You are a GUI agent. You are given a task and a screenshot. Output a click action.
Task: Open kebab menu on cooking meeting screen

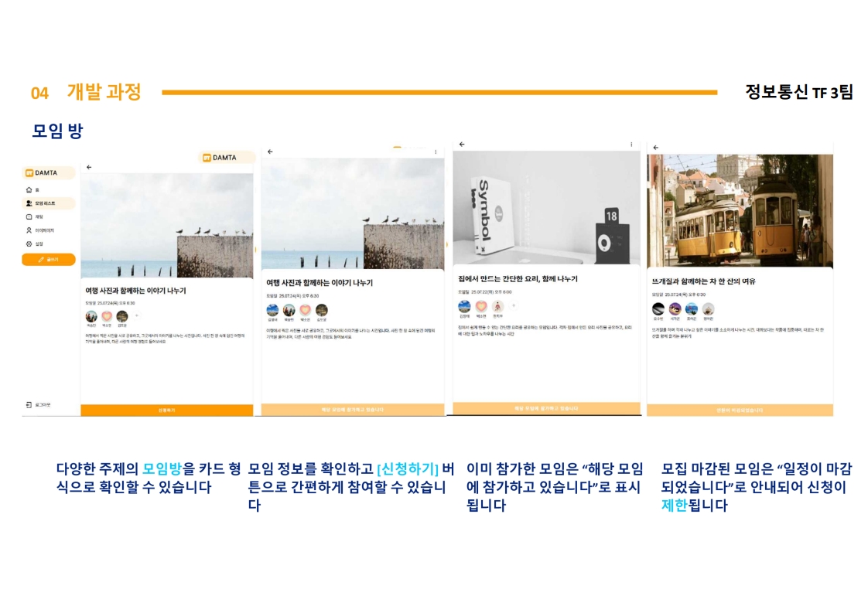point(631,145)
